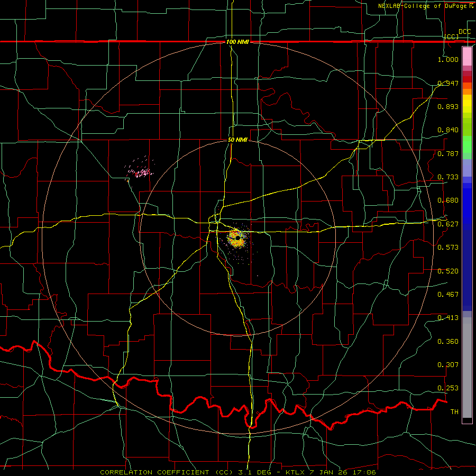The width and height of the screenshot is (476, 476).
Task: Select the 0.787 legend value
Action: [x=448, y=153]
